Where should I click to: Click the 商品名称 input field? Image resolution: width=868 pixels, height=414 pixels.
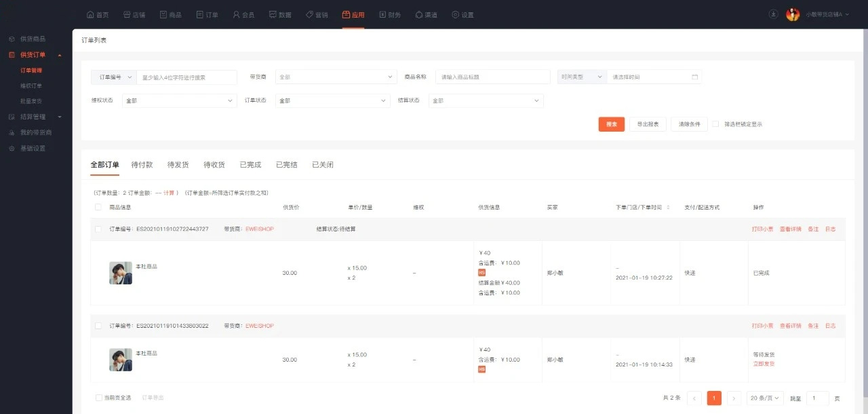coord(492,77)
